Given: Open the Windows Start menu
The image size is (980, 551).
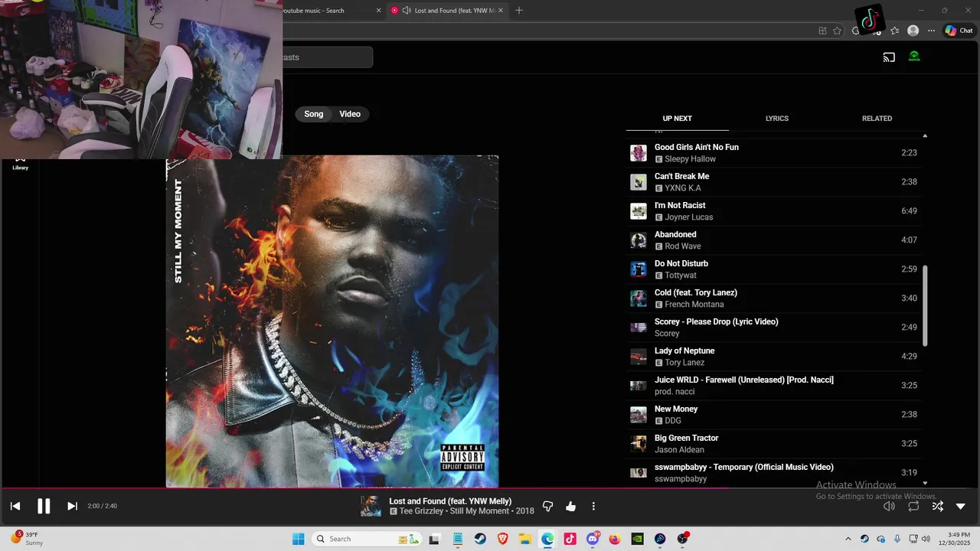Looking at the screenshot, I should [299, 539].
